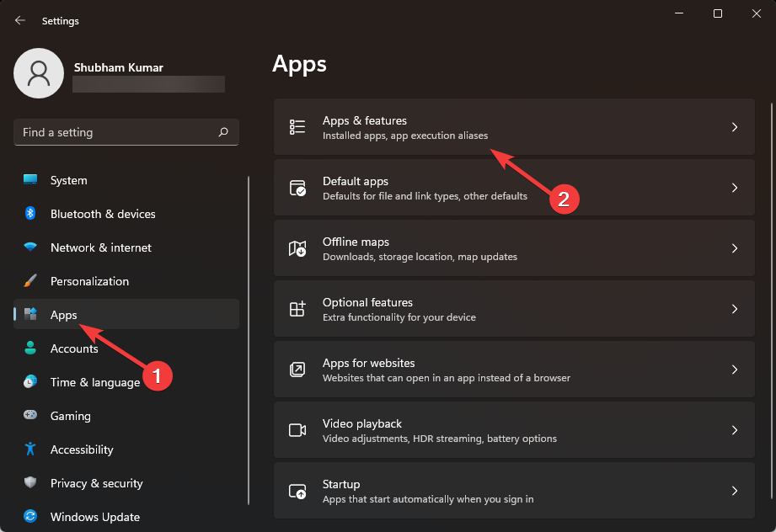The width and height of the screenshot is (776, 532).
Task: Click the Offline maps icon
Action: point(297,247)
